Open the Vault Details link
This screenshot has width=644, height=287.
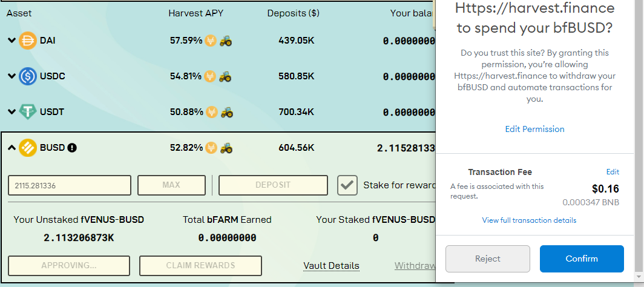point(332,266)
